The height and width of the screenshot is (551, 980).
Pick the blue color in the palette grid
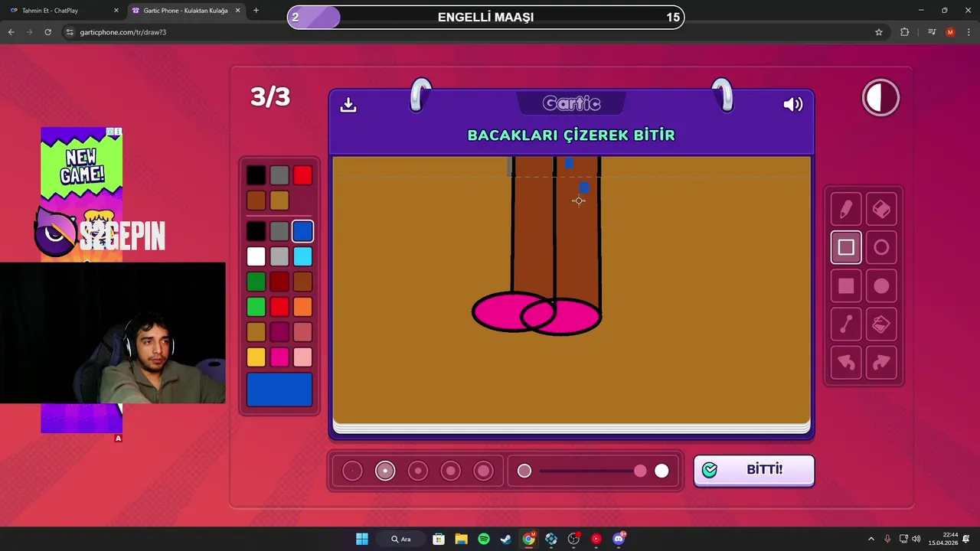[x=302, y=231]
